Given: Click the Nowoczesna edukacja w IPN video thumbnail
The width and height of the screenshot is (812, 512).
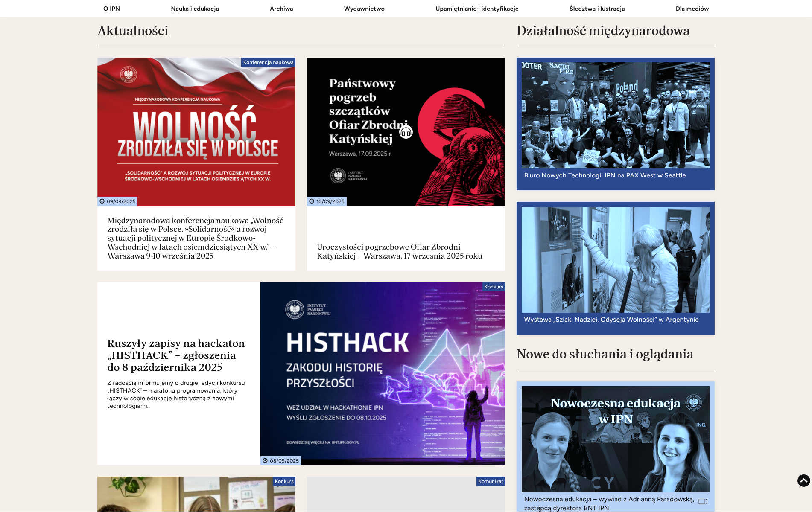Looking at the screenshot, I should tap(615, 439).
